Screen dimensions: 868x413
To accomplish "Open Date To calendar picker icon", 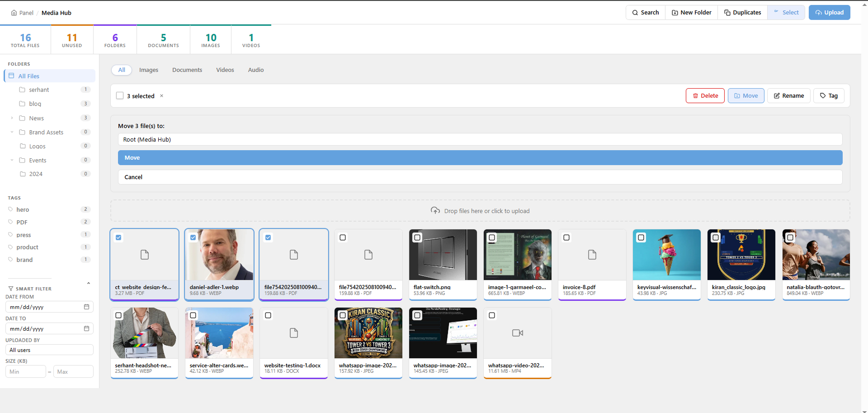I will (86, 328).
